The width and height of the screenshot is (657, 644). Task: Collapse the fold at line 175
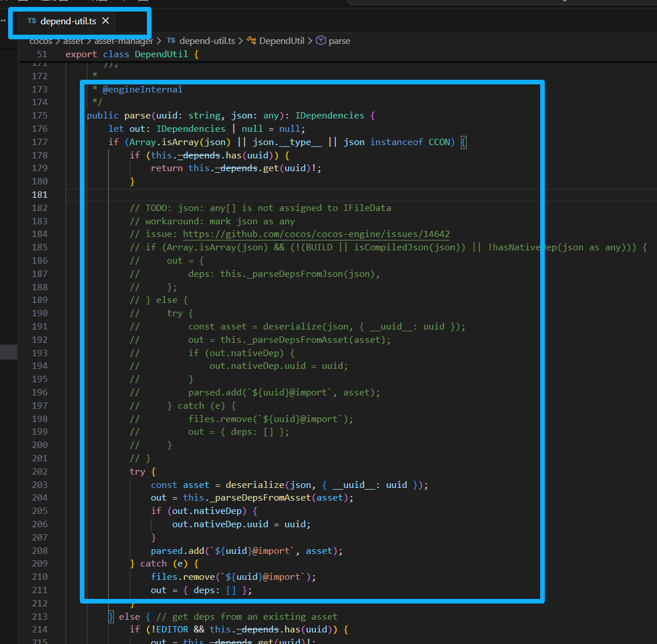coord(58,116)
